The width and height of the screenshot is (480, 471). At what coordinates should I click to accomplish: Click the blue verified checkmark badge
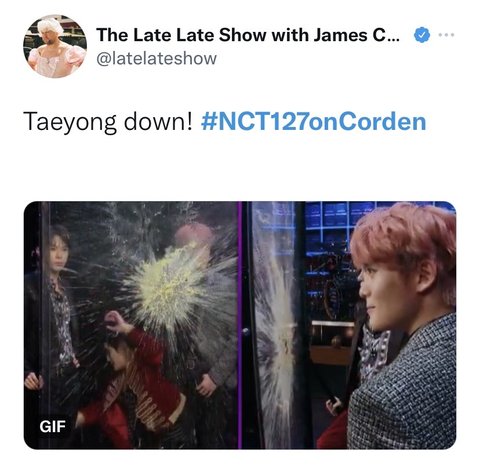[422, 35]
